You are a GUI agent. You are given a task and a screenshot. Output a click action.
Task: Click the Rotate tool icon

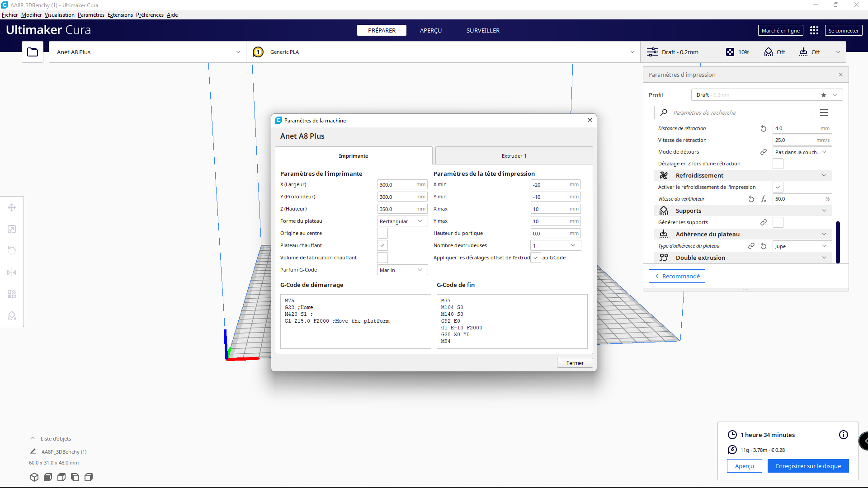(12, 251)
